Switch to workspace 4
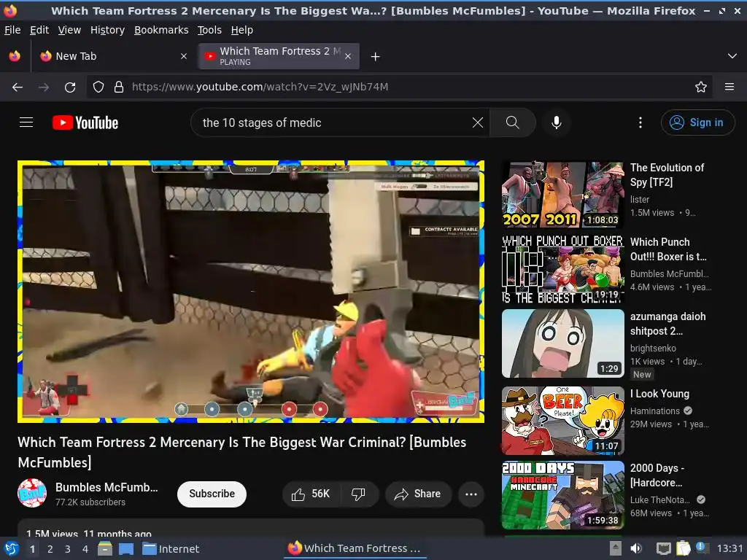This screenshot has height=560, width=747. (x=85, y=549)
